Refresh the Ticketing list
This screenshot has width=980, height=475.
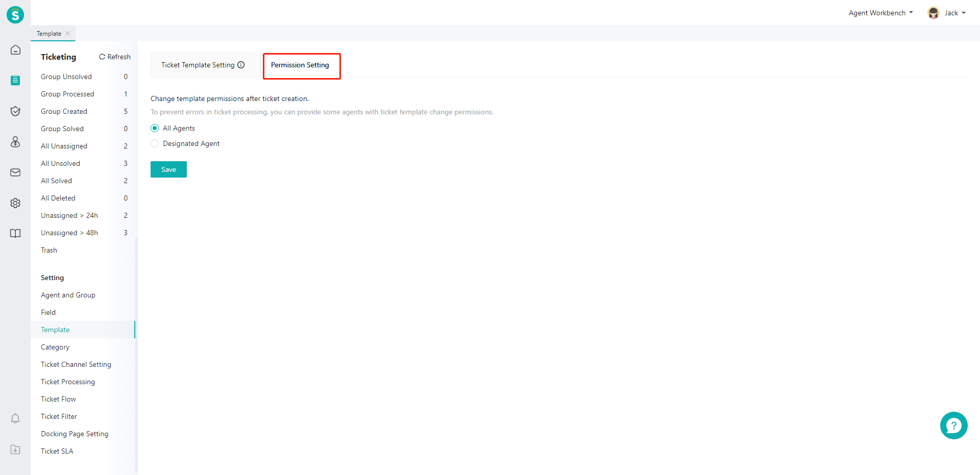[115, 57]
